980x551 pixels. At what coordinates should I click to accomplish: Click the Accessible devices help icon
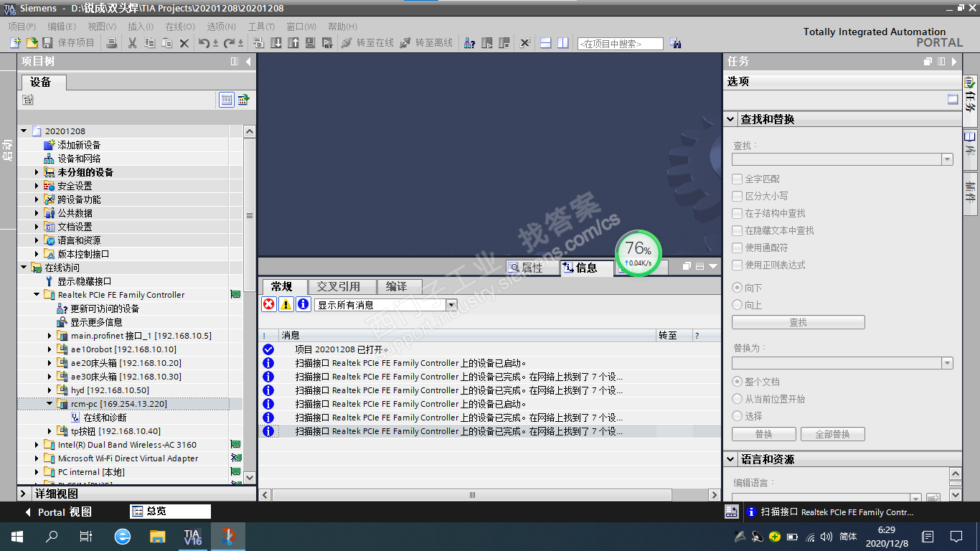coord(469,43)
